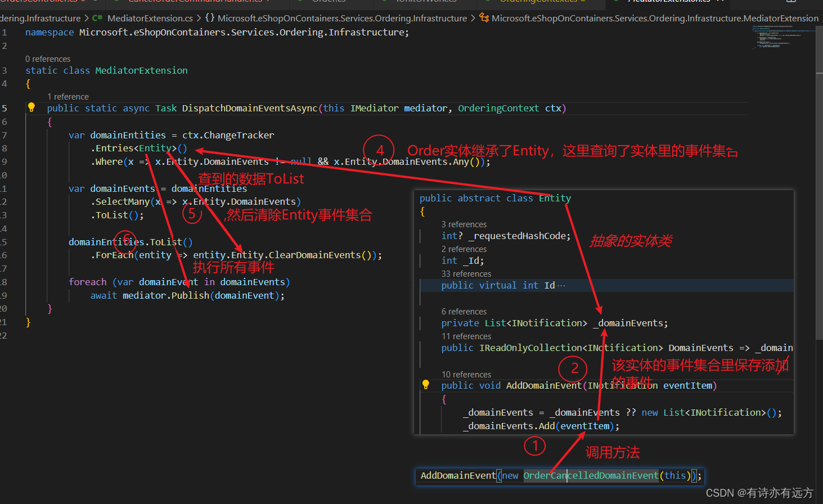Click 'DispatchDomainEventsAsync' method name
Viewport: 823px width, 504px height.
[250, 108]
